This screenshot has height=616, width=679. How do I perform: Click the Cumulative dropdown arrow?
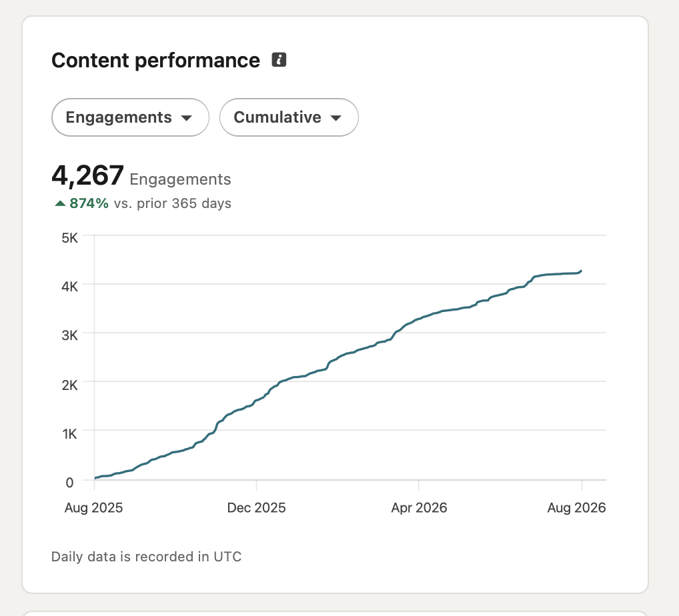coord(336,118)
